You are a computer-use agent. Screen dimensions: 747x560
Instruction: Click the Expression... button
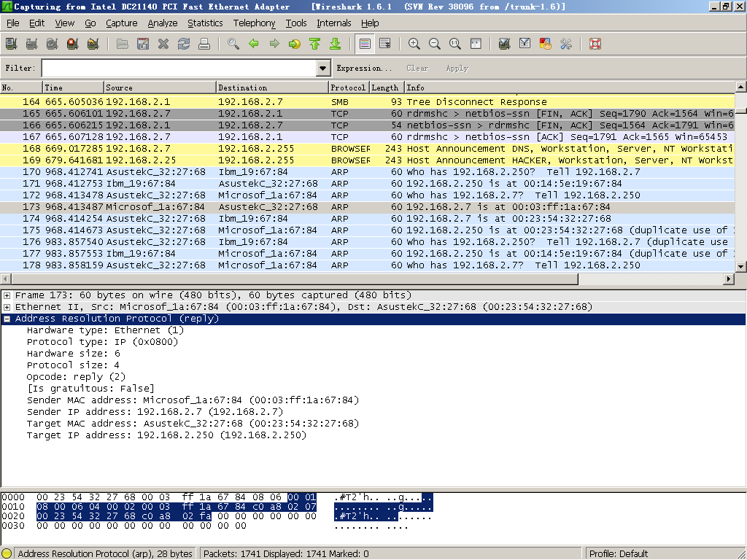[x=364, y=68]
